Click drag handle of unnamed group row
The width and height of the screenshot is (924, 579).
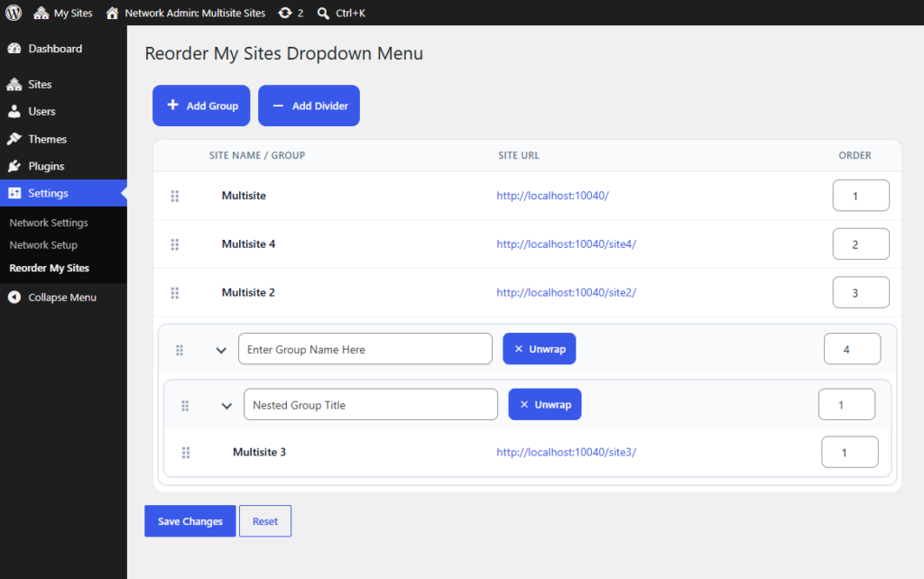coord(180,350)
